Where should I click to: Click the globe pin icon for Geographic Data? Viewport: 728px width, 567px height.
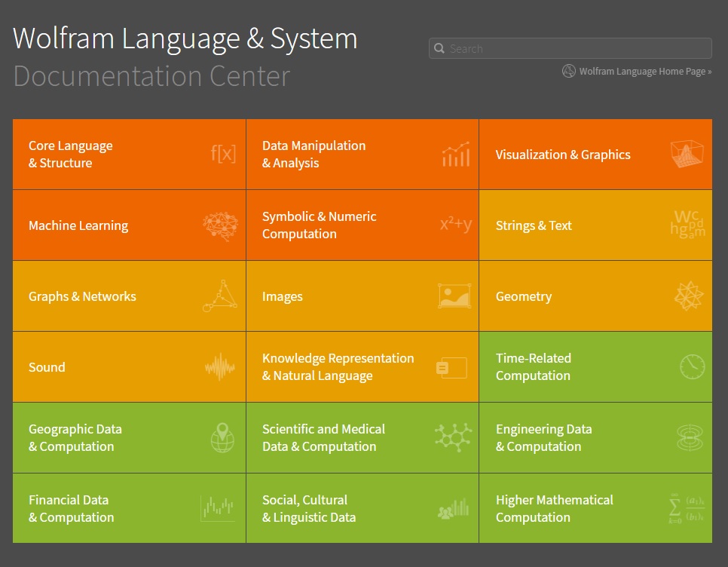(x=222, y=437)
